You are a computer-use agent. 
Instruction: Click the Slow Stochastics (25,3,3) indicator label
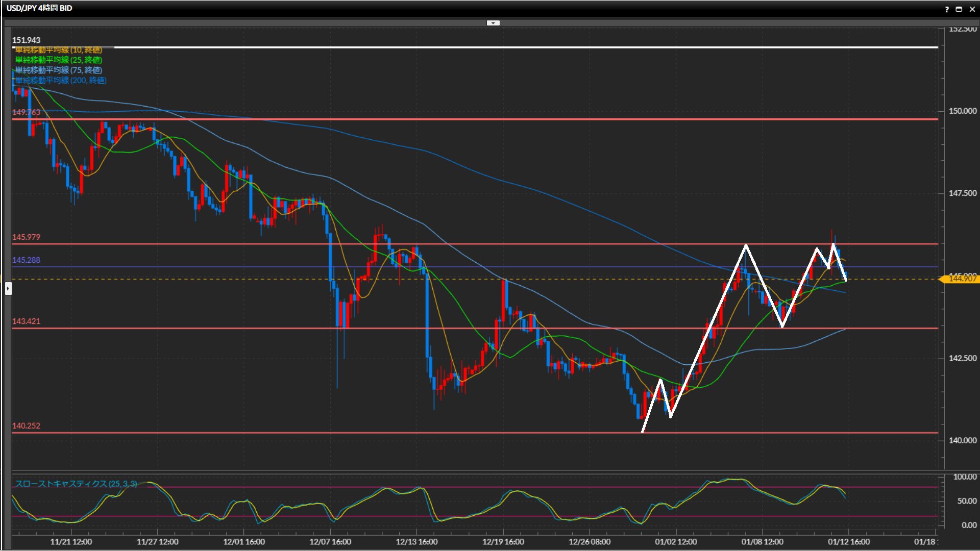(x=76, y=484)
